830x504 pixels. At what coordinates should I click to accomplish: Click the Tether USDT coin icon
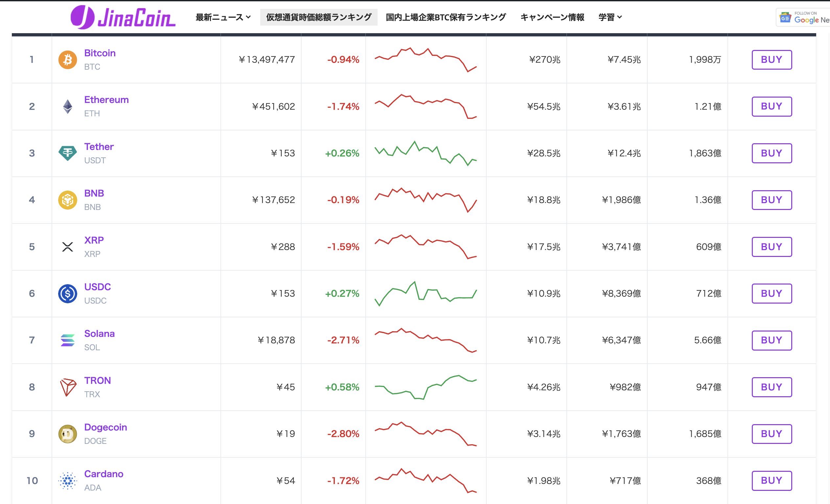pyautogui.click(x=67, y=153)
